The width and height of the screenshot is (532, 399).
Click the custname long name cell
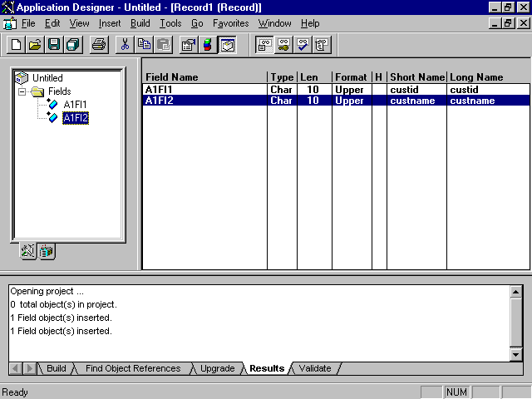[x=489, y=101]
